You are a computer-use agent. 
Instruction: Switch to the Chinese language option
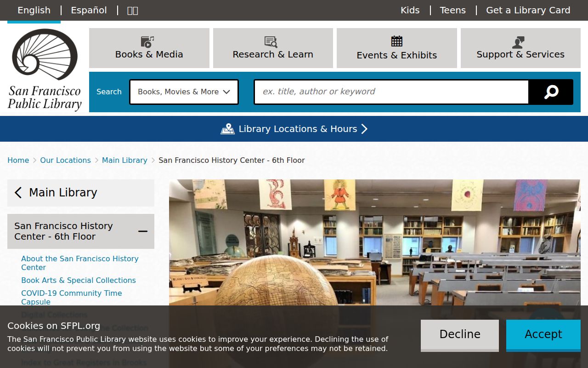pos(132,10)
